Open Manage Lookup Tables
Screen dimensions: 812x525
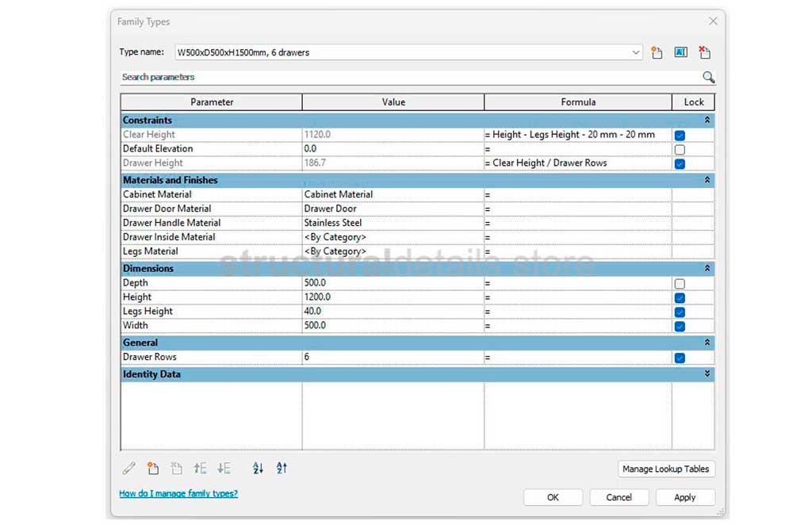click(x=665, y=469)
